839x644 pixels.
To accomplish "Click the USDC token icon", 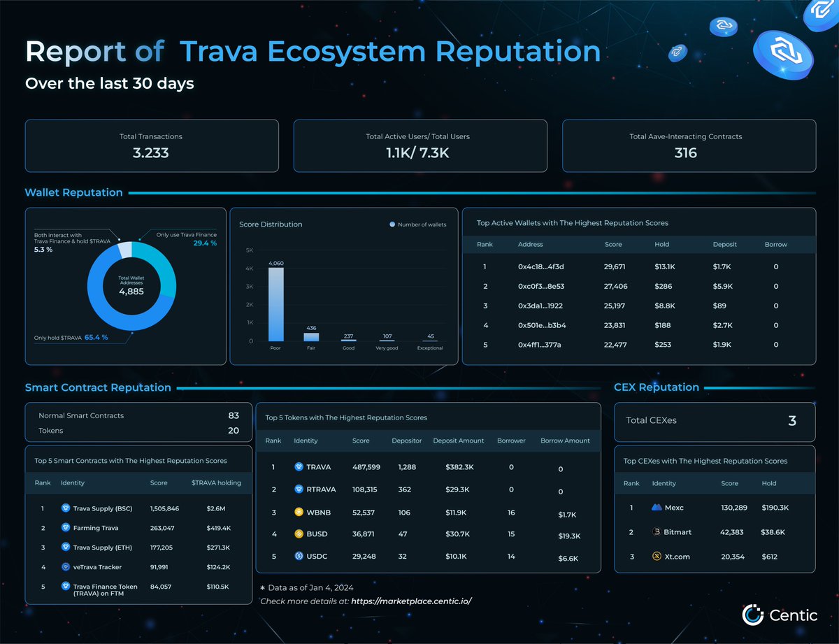I will (299, 557).
